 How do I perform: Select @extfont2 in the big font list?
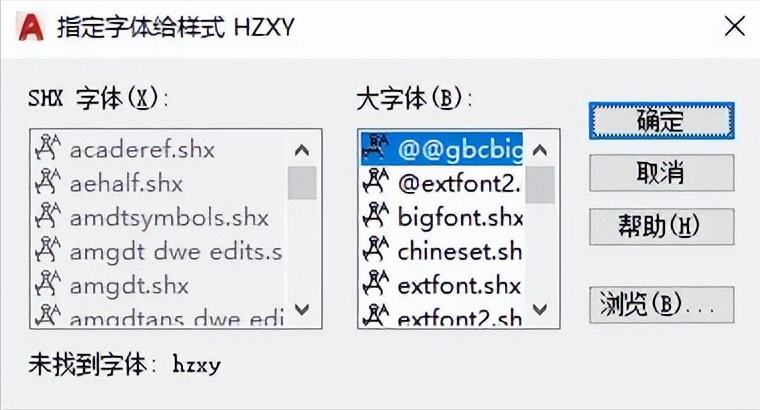click(x=442, y=183)
